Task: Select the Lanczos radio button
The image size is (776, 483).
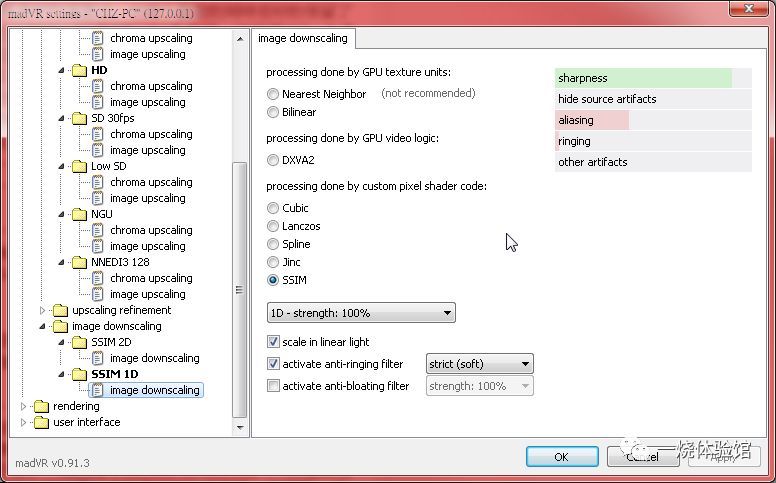Action: 273,226
